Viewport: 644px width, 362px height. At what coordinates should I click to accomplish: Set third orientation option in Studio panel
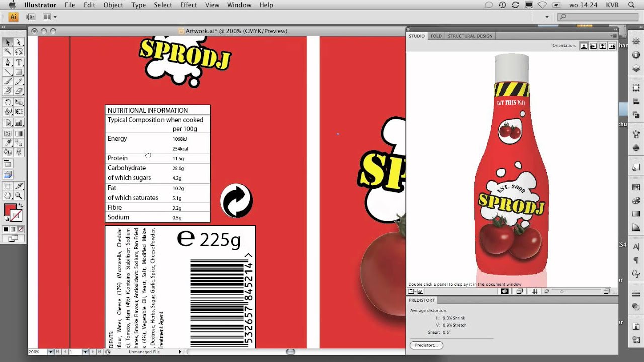[603, 46]
